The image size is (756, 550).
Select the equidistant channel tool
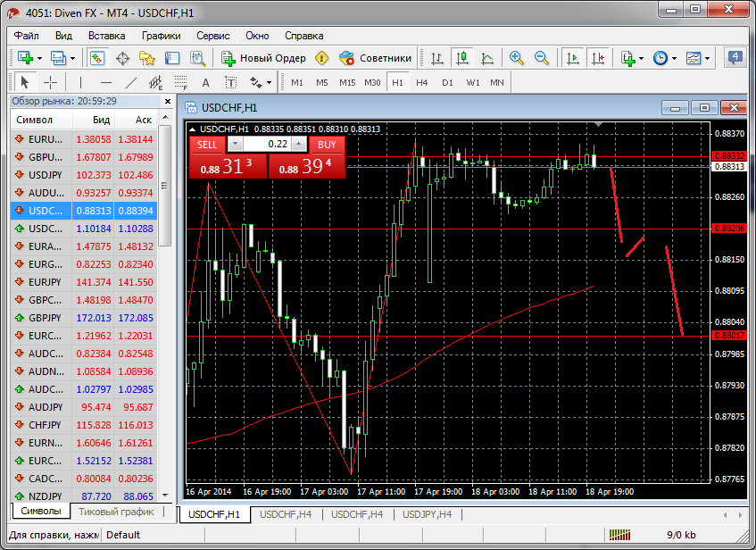pos(155,82)
